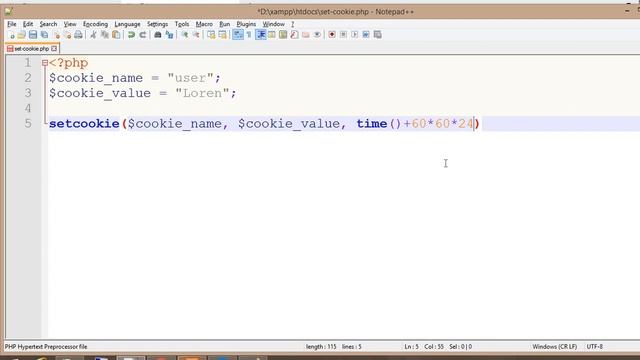Click Run Macro Multiple Times icon

pyautogui.click(x=366, y=35)
